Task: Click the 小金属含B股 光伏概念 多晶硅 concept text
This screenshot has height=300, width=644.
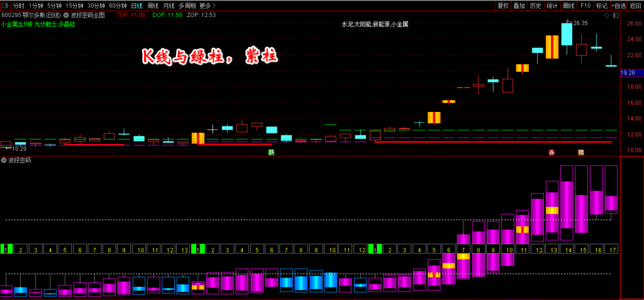Action: pos(38,24)
